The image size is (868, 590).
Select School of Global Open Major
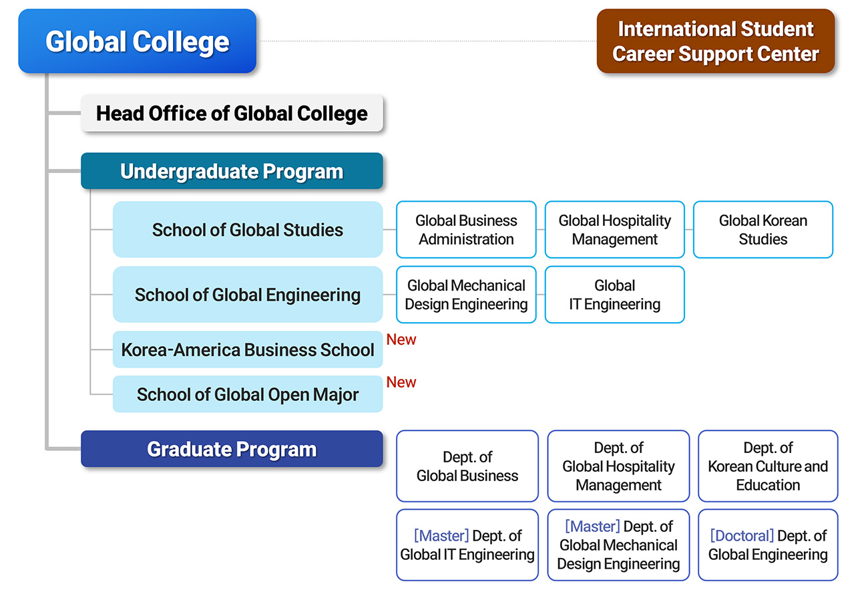coord(248,394)
